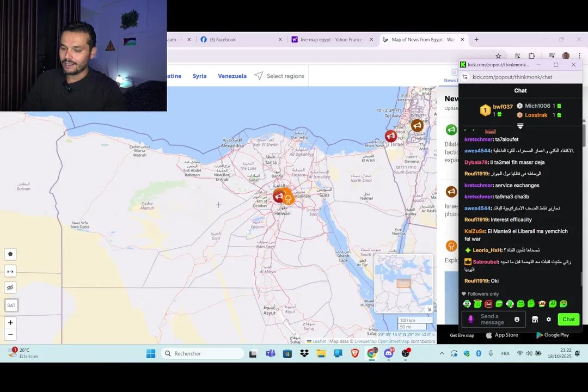Collapse the minimap overview arrow
This screenshot has height=392, width=588.
tap(430, 309)
